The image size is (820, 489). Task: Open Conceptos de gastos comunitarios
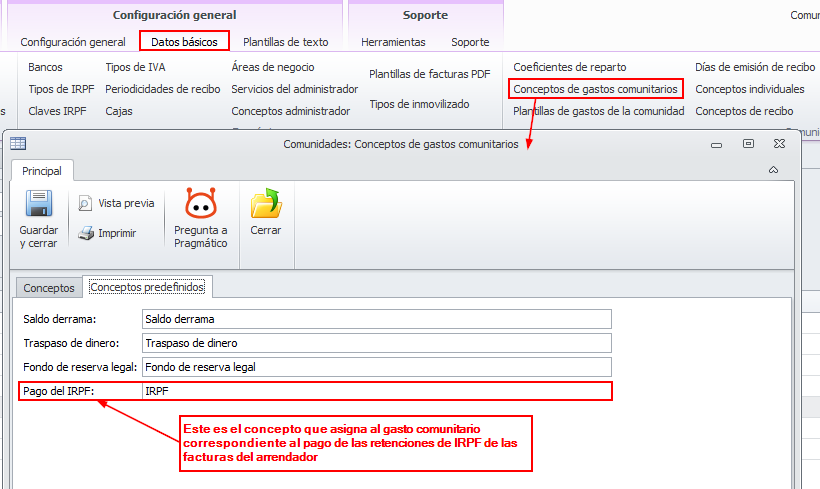[595, 89]
